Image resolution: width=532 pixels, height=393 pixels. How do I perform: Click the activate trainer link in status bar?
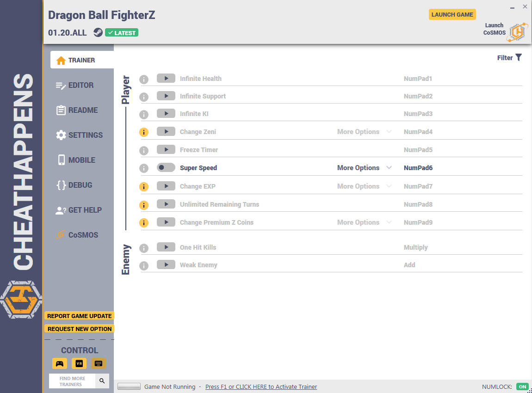point(261,387)
